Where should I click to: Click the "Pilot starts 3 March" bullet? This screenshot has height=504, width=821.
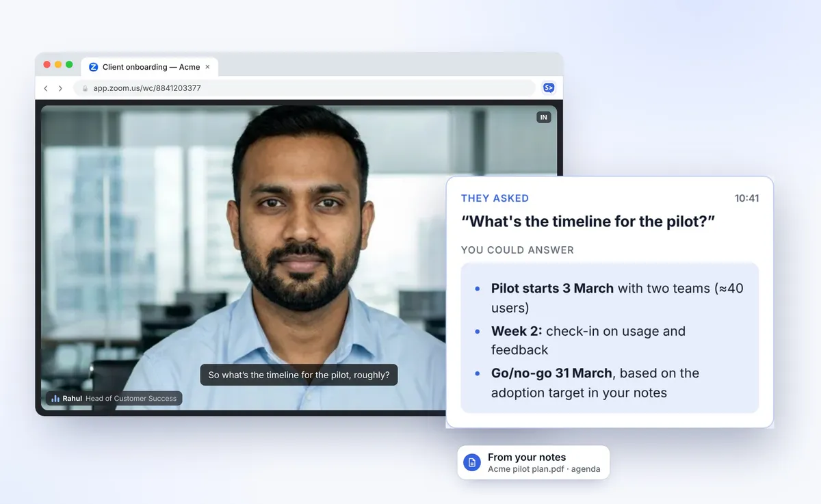coord(617,297)
